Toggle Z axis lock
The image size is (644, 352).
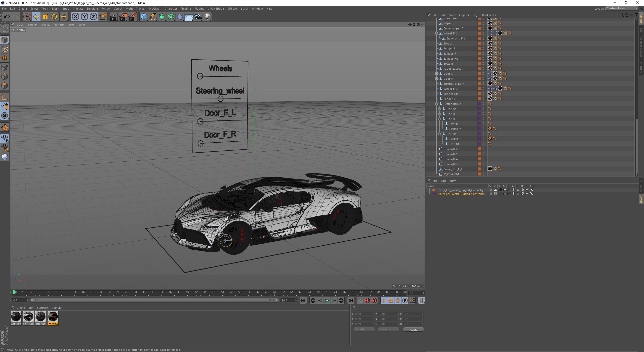[x=94, y=17]
